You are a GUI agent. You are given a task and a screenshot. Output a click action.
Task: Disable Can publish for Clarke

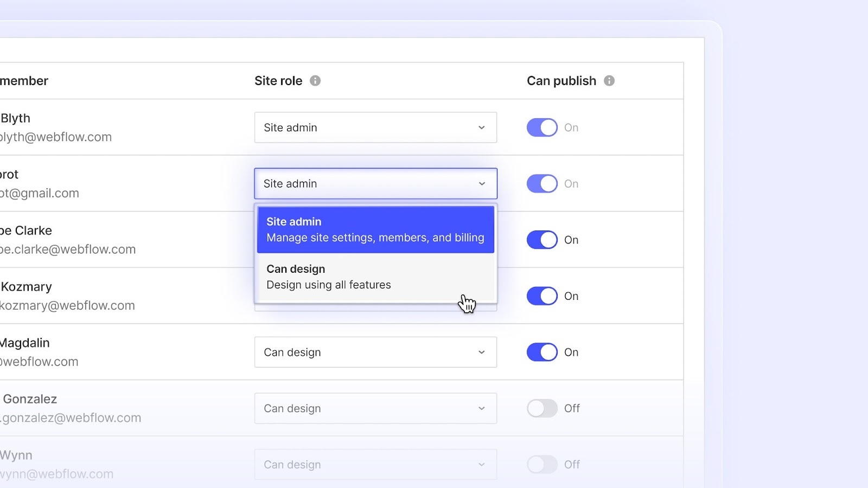pos(541,240)
